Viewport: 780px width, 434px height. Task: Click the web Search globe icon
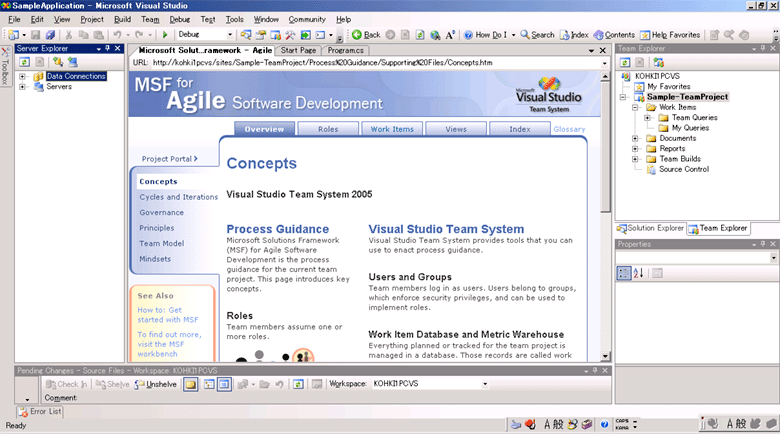point(435,35)
